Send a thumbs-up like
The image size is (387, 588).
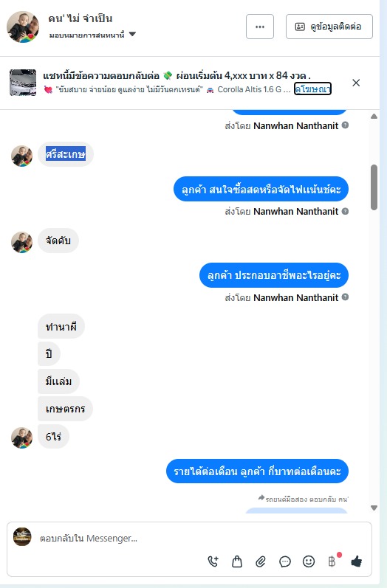click(x=356, y=561)
